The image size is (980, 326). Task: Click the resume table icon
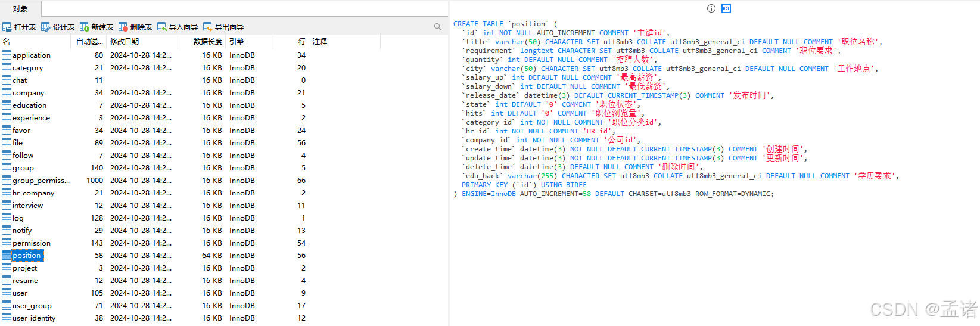7,280
